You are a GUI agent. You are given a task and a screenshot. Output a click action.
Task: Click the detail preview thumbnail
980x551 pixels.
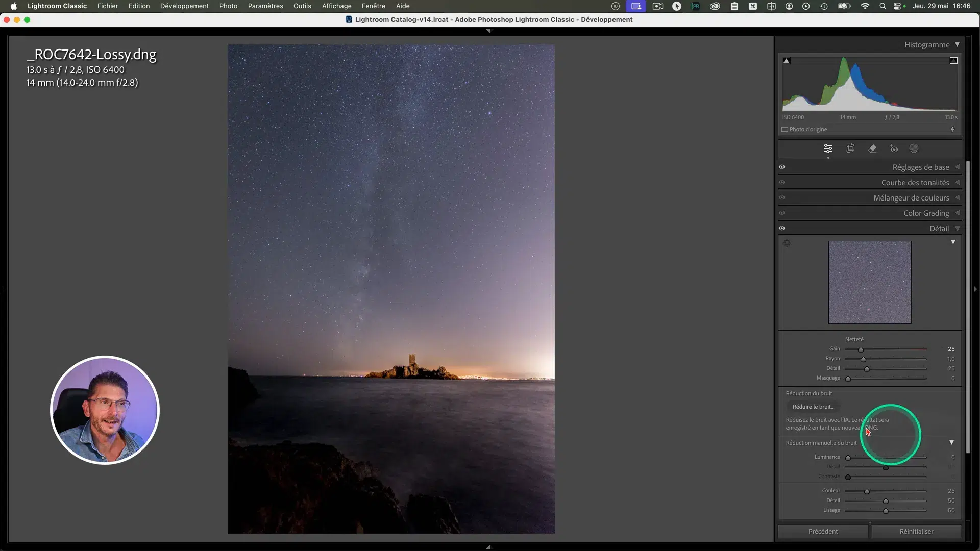point(870,282)
